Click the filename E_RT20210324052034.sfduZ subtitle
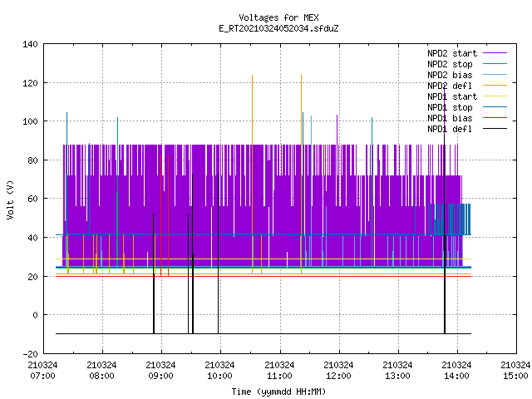Image resolution: width=532 pixels, height=399 pixels. pos(279,28)
